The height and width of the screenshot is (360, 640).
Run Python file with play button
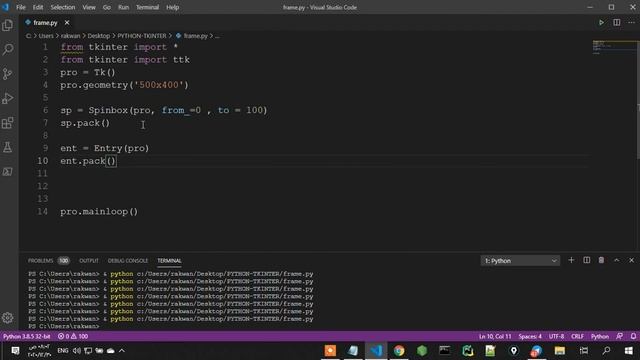[x=601, y=23]
